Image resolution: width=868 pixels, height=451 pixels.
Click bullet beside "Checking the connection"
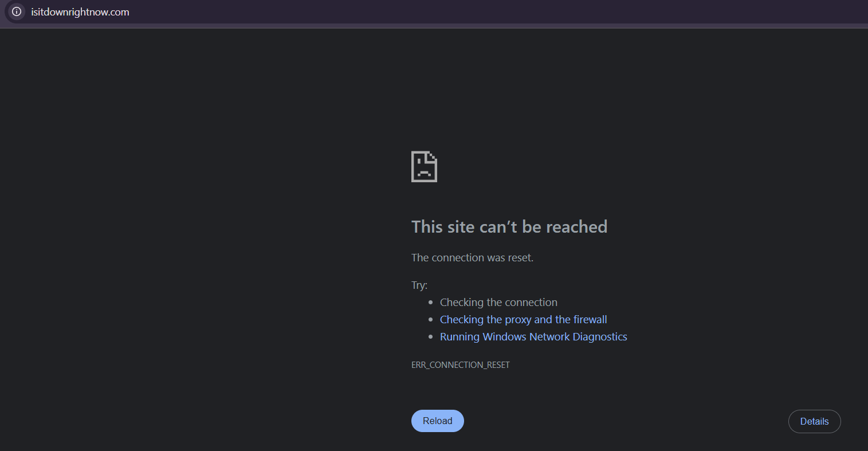coord(431,303)
